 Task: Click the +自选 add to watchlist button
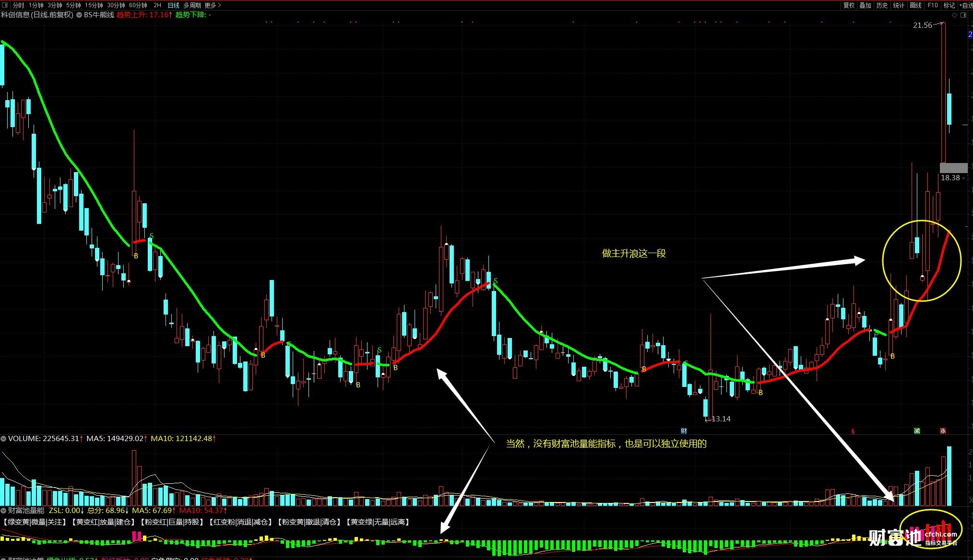[x=966, y=5]
